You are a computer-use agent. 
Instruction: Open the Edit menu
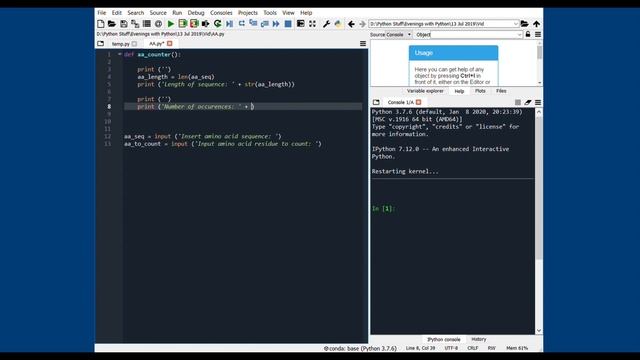click(117, 13)
